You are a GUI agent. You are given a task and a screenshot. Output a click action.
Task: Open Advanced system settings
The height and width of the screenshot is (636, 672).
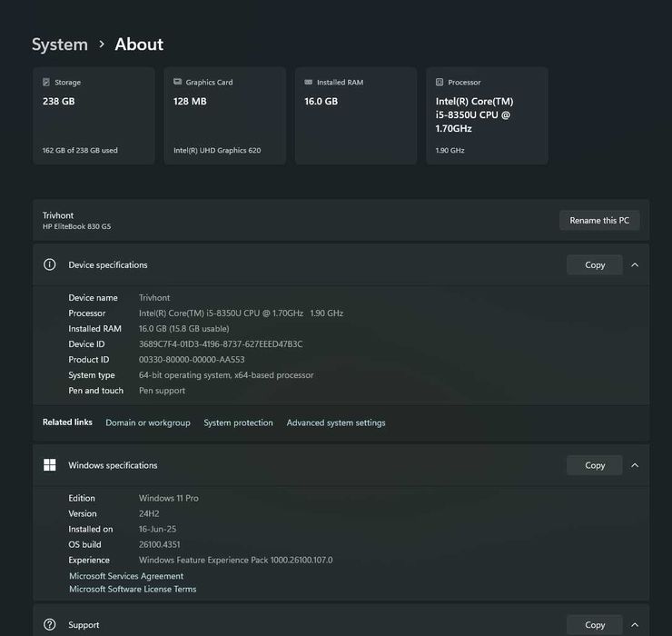coord(336,422)
